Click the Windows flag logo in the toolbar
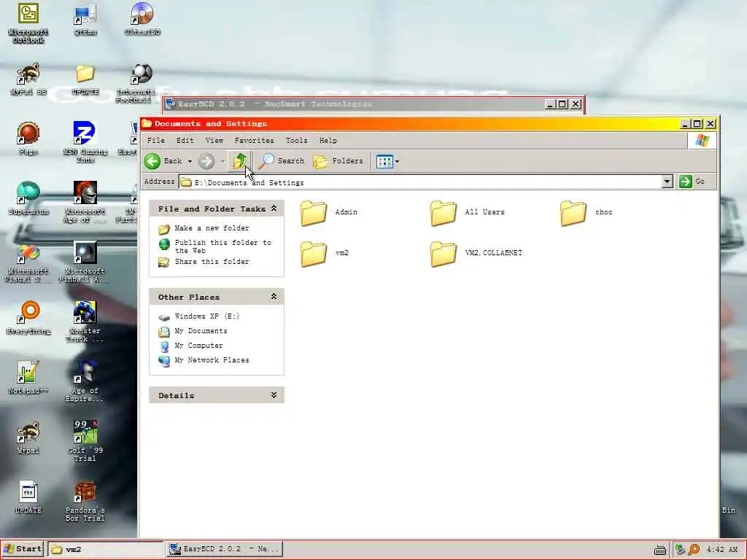Image resolution: width=747 pixels, height=560 pixels. 702,141
